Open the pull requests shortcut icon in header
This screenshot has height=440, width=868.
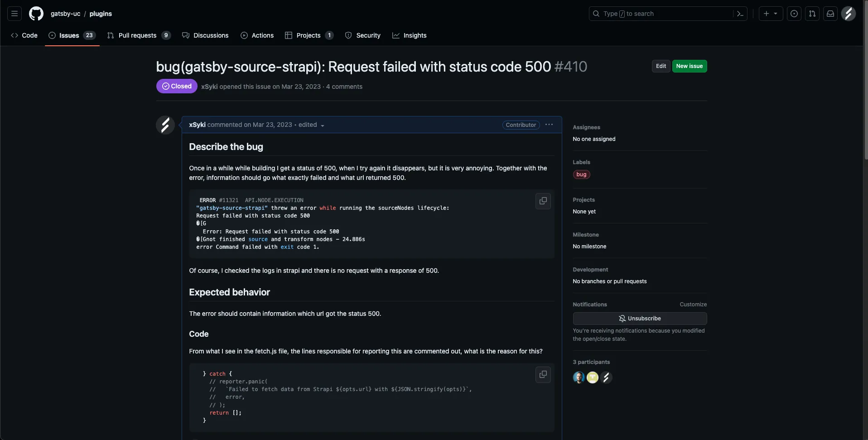812,14
